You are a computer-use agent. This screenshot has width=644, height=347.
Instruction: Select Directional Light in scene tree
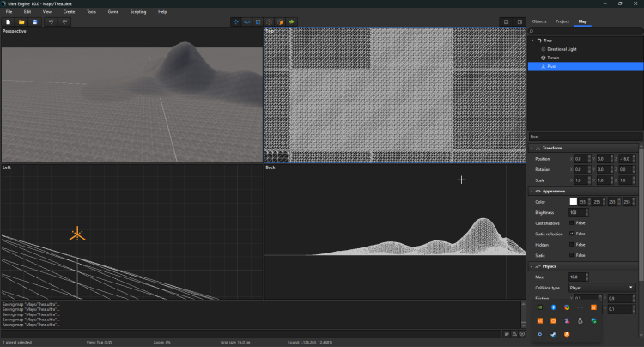tap(560, 49)
